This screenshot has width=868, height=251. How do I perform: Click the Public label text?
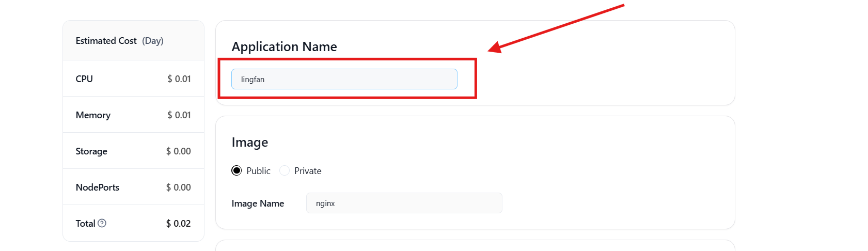pyautogui.click(x=259, y=171)
